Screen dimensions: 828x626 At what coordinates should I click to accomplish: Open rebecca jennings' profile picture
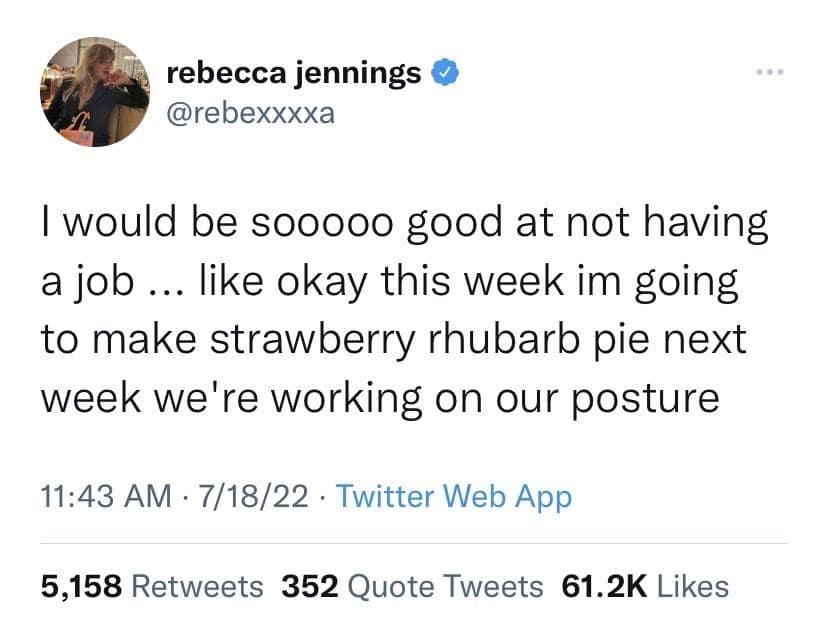tap(95, 93)
